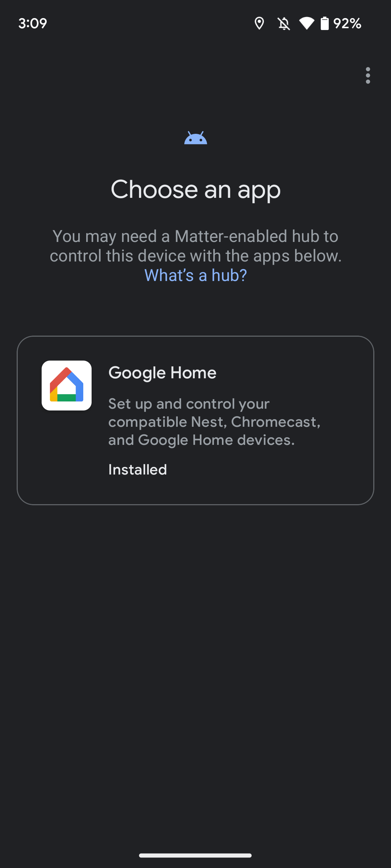Select the Google Home app card
391x868 pixels.
[195, 420]
